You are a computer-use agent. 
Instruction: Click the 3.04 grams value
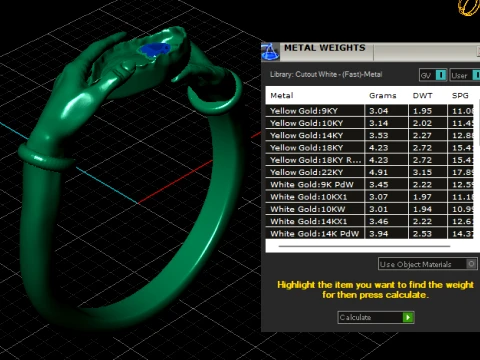pos(378,111)
